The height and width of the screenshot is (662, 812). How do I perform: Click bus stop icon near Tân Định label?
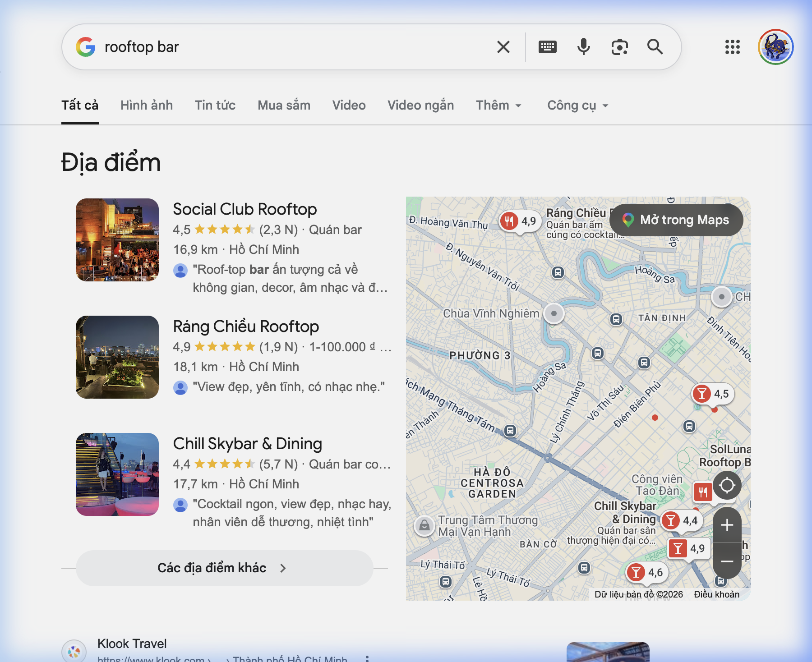[x=616, y=319]
